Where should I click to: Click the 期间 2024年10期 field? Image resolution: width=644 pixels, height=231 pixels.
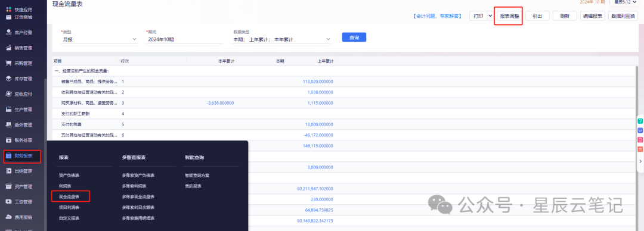[x=184, y=39]
